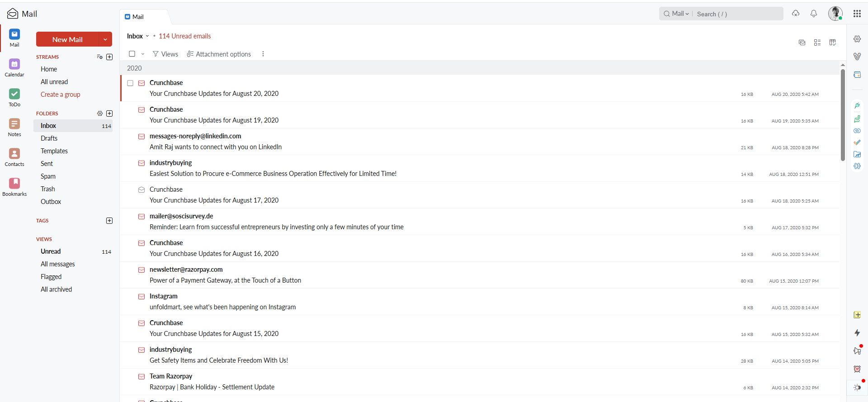Open the more options kebab menu
868x402 pixels.
[263, 54]
